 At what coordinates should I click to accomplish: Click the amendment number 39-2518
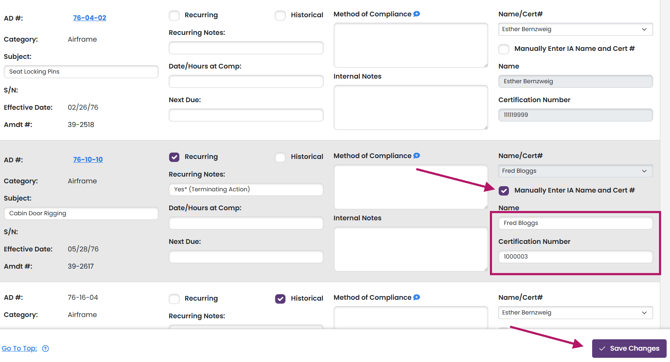click(x=81, y=124)
